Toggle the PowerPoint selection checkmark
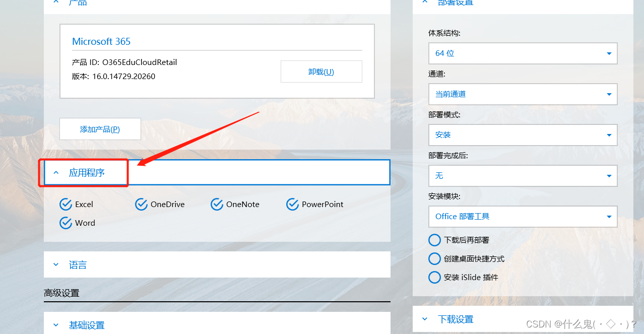The width and height of the screenshot is (644, 334). point(292,204)
